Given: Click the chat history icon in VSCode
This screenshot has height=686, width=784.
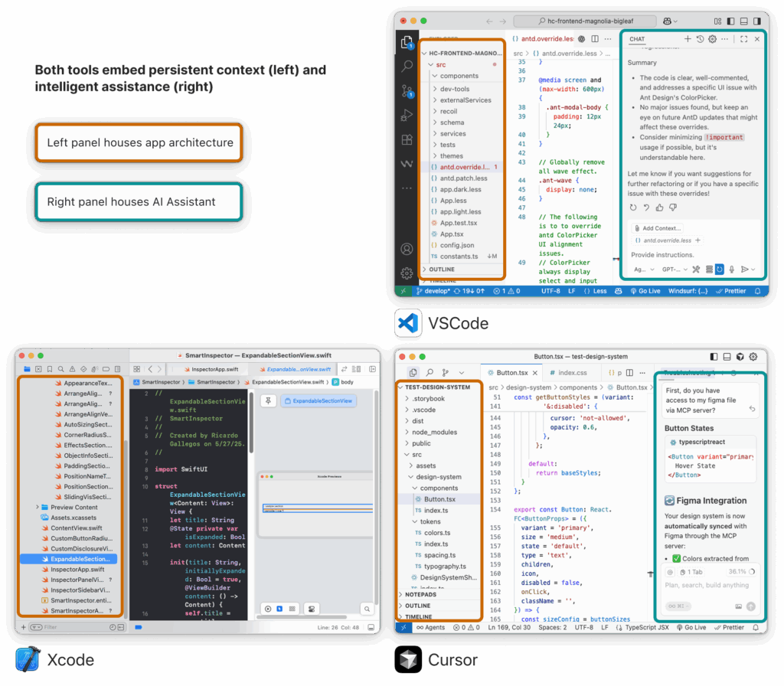Looking at the screenshot, I should 700,39.
